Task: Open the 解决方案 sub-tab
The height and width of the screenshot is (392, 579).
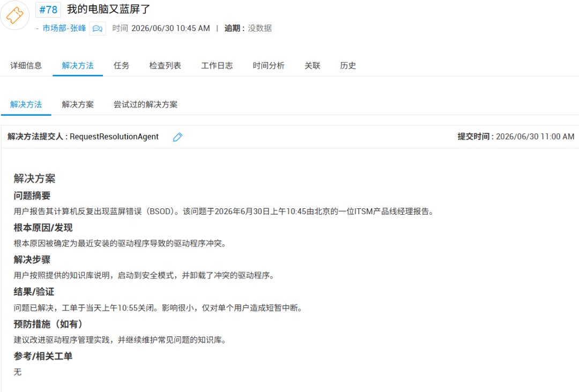Action: point(78,104)
